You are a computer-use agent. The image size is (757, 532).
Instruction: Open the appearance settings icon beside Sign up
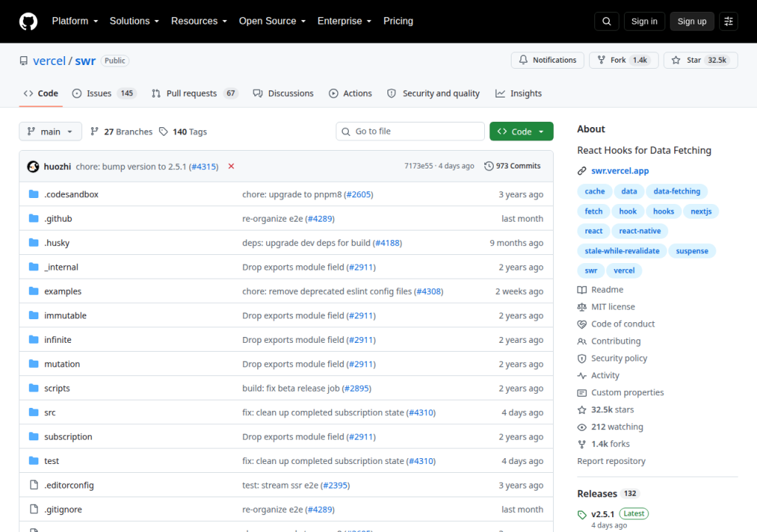pos(728,21)
